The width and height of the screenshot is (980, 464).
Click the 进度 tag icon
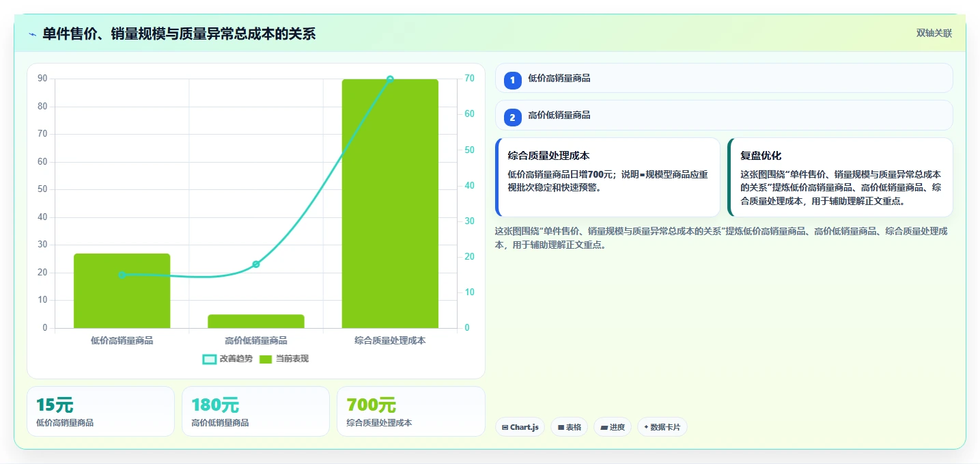click(604, 427)
